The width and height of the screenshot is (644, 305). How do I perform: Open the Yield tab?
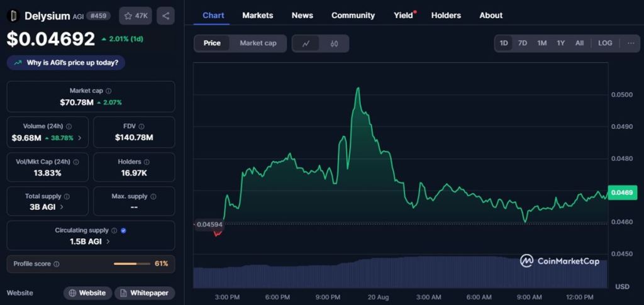tap(403, 16)
